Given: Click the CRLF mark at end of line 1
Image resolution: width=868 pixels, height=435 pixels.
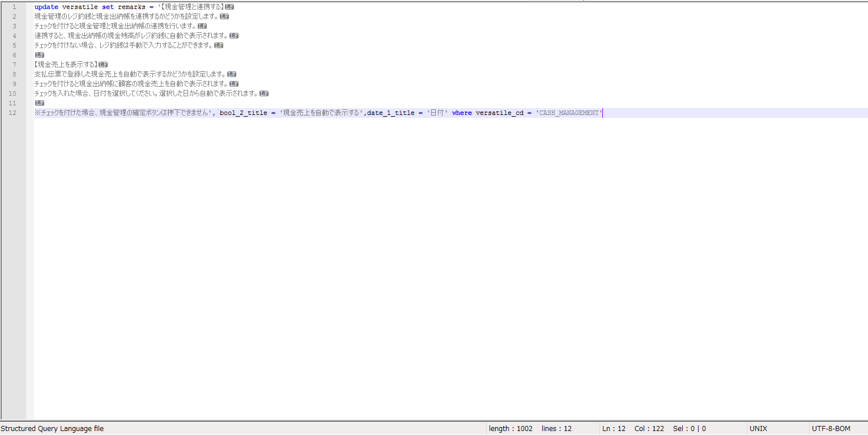Looking at the screenshot, I should 229,6.
